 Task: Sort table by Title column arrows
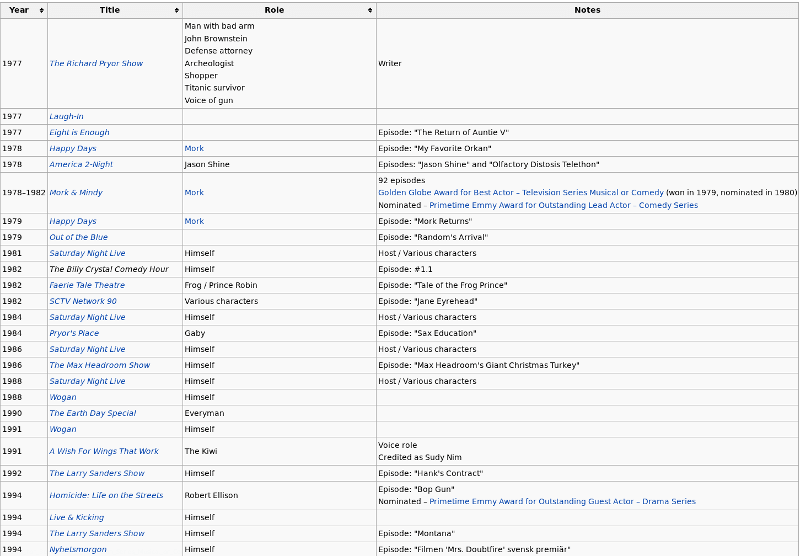pos(177,10)
